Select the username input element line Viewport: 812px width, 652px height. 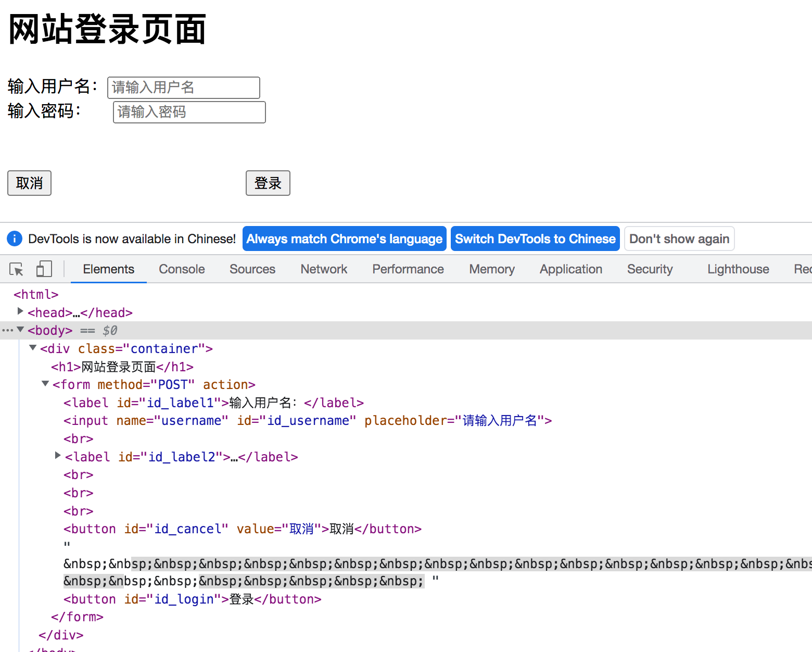click(x=308, y=420)
